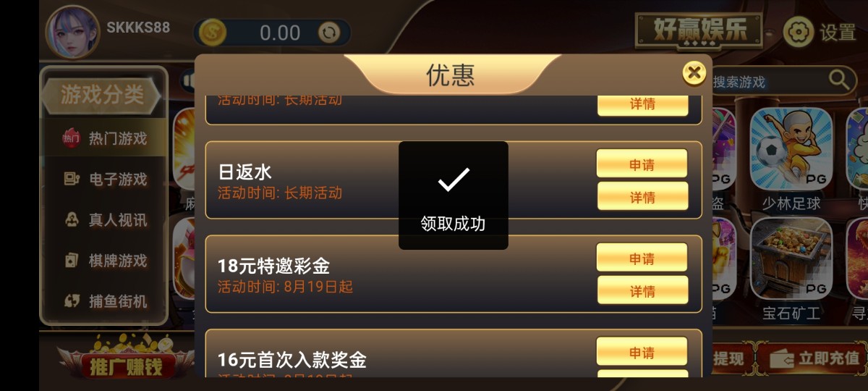Open the 少林足球 game thumbnail
Screen dimensions: 868x391
pyautogui.click(x=791, y=149)
